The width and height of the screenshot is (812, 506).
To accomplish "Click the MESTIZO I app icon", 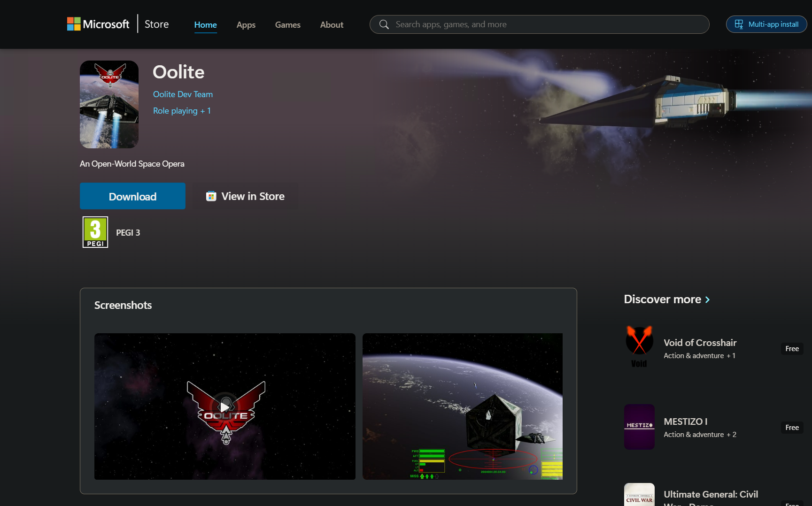I will point(639,427).
